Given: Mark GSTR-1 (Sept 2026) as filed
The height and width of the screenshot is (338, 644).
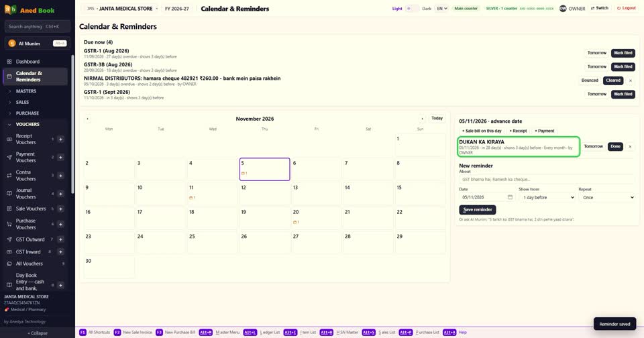Looking at the screenshot, I should 623,94.
